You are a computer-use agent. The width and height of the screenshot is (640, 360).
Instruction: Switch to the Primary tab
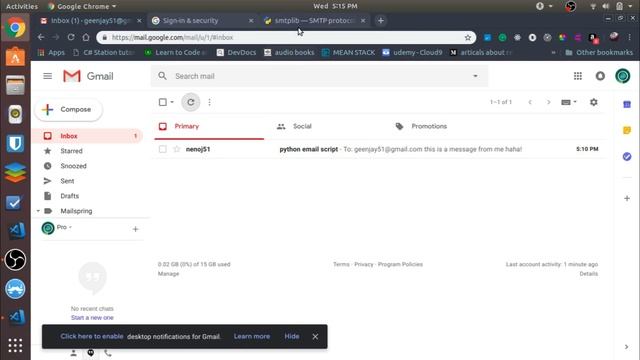tap(209, 126)
